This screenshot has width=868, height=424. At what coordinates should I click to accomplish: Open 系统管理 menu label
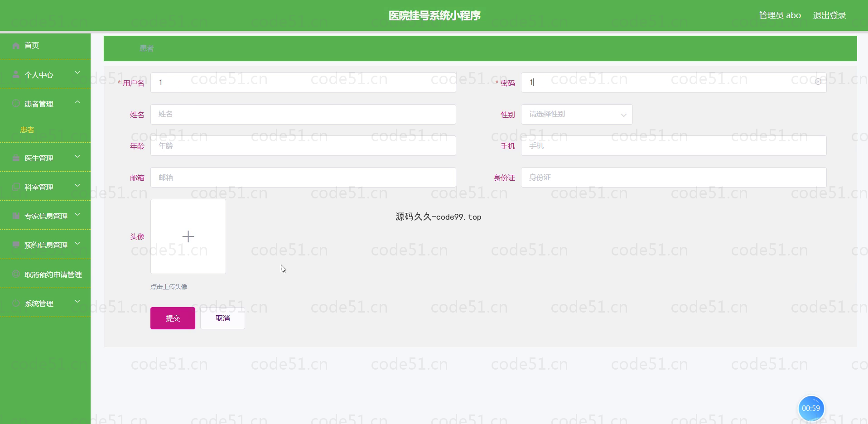pos(39,304)
